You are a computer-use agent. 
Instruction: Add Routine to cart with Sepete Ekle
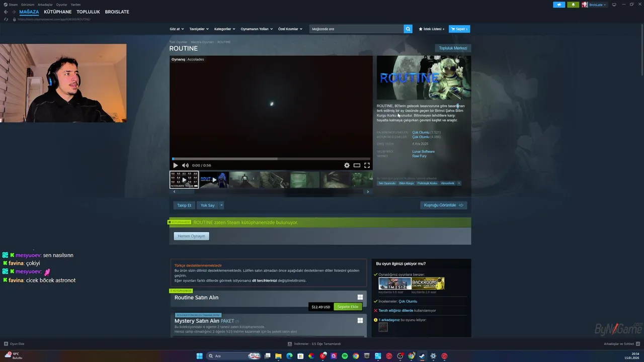point(348,307)
